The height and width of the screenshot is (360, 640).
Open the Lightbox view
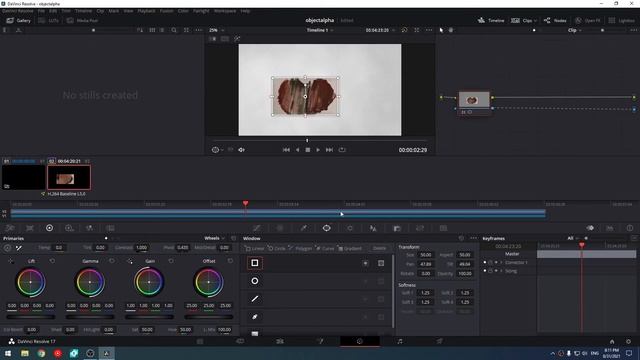point(622,20)
